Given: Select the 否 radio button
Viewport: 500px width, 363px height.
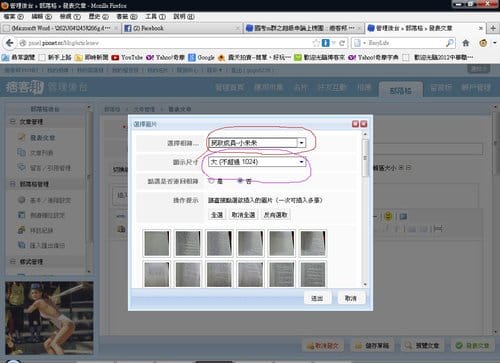Looking at the screenshot, I should (240, 181).
